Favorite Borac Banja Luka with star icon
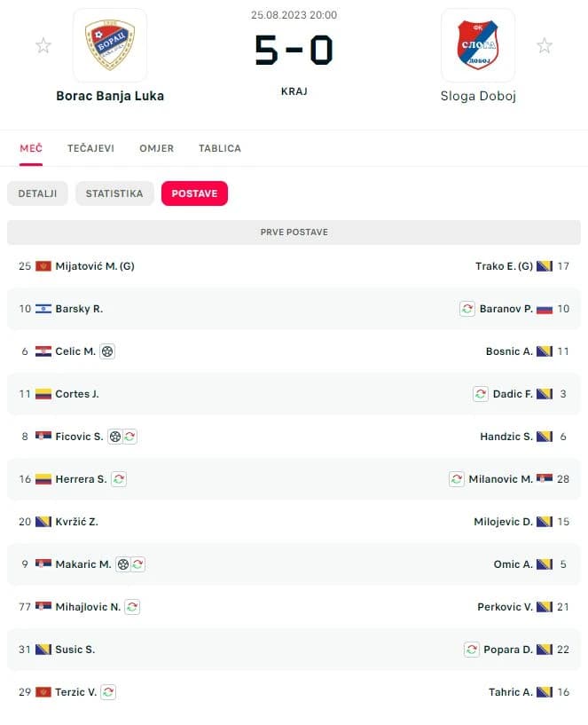The image size is (588, 725). coord(43,45)
